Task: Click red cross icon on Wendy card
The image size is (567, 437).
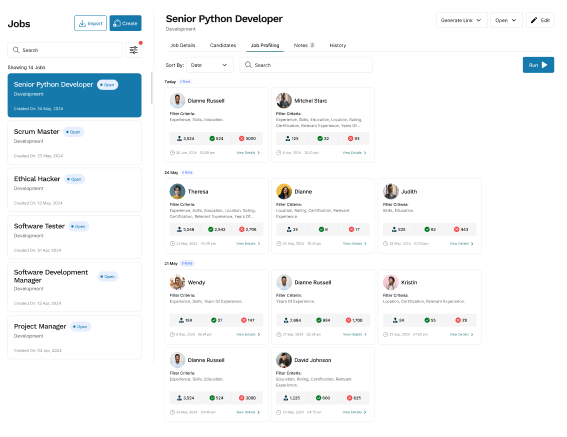Action: [244, 320]
